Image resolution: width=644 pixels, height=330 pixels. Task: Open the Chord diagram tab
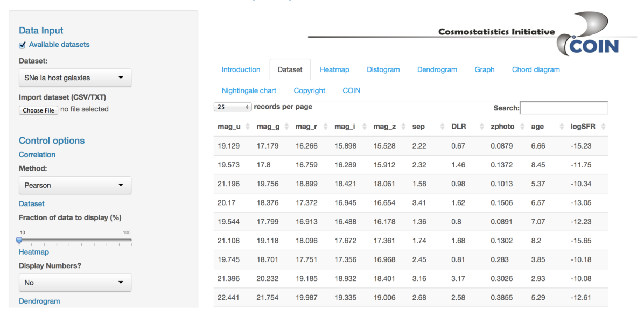(x=536, y=69)
